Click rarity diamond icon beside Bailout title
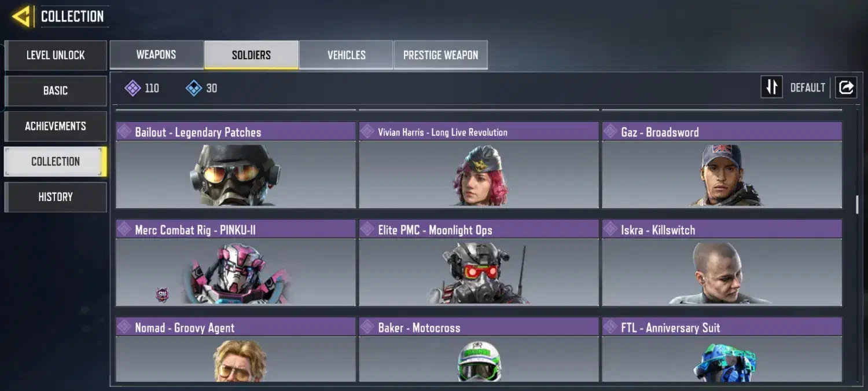868x391 pixels. point(124,131)
